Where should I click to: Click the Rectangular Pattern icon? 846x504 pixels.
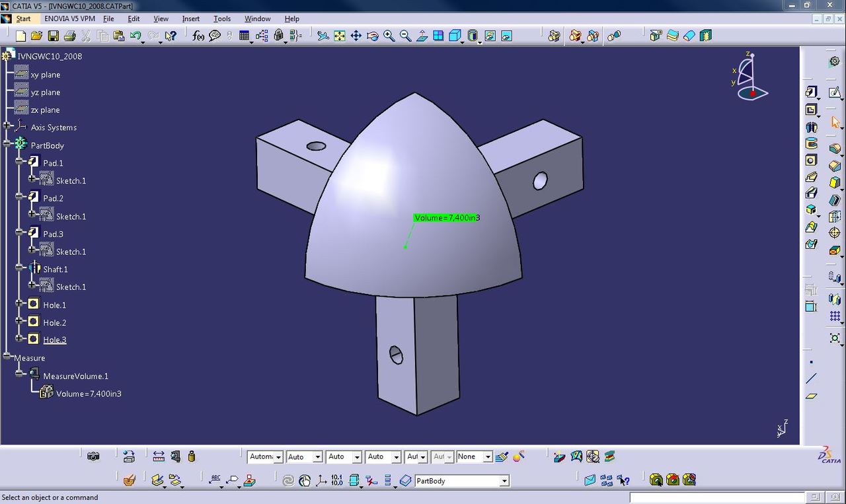pos(835,316)
